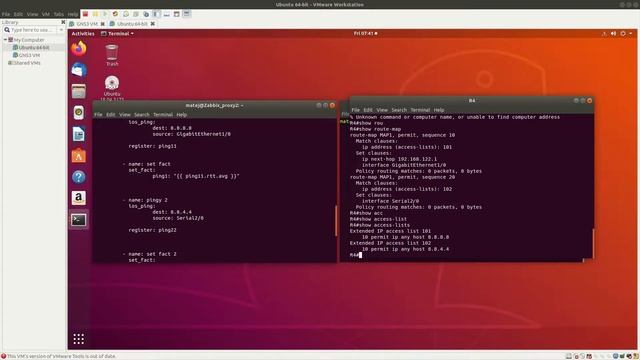Open the VMware VM menu
The height and width of the screenshot is (360, 640).
click(x=46, y=14)
